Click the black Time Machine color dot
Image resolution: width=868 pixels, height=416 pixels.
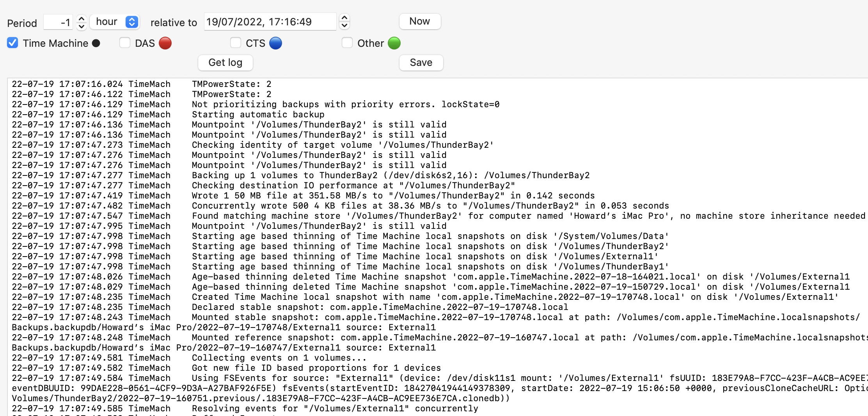[96, 43]
